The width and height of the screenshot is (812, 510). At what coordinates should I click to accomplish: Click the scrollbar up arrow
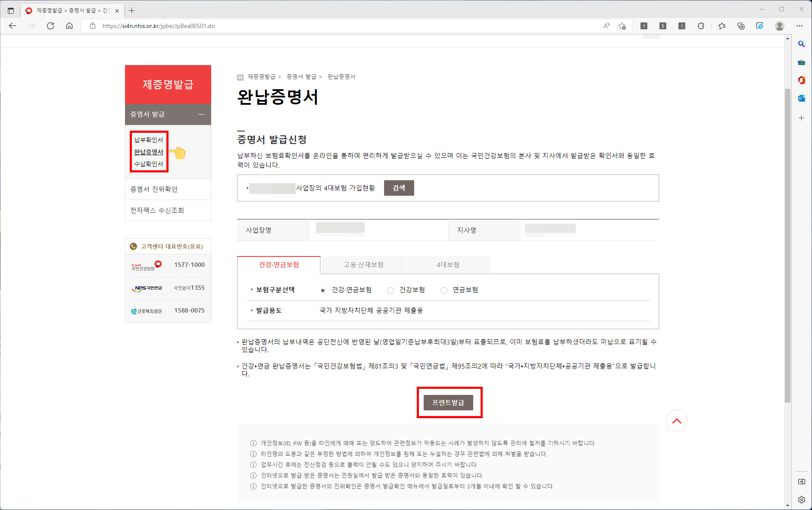click(787, 38)
